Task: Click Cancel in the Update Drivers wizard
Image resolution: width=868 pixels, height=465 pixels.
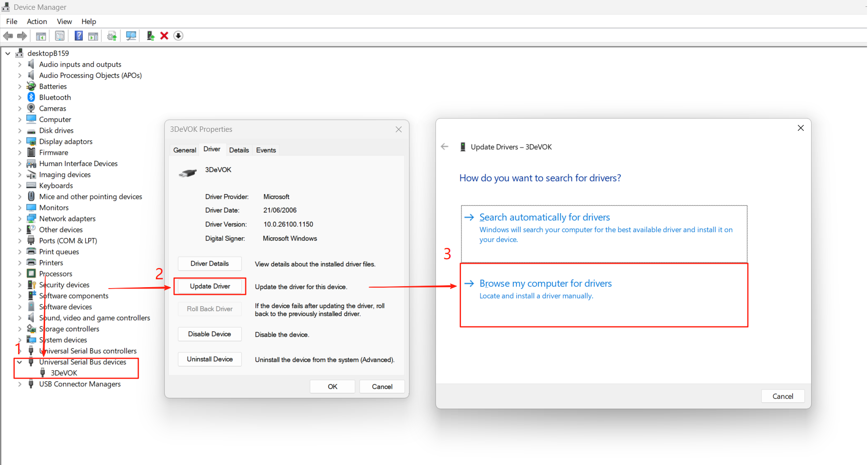Action: [783, 396]
